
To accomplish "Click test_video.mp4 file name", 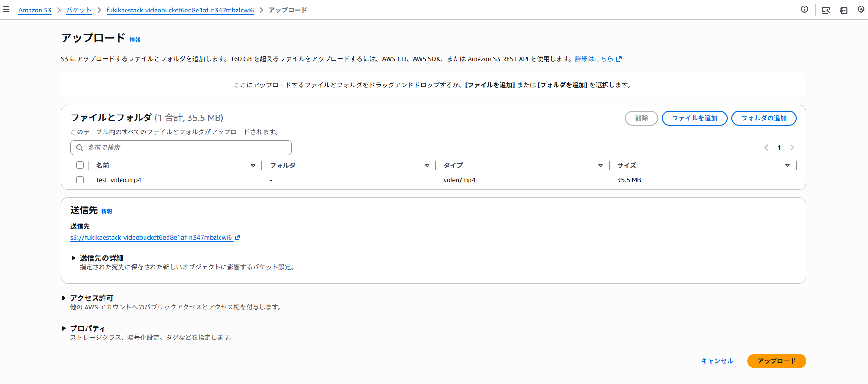I will click(x=119, y=180).
